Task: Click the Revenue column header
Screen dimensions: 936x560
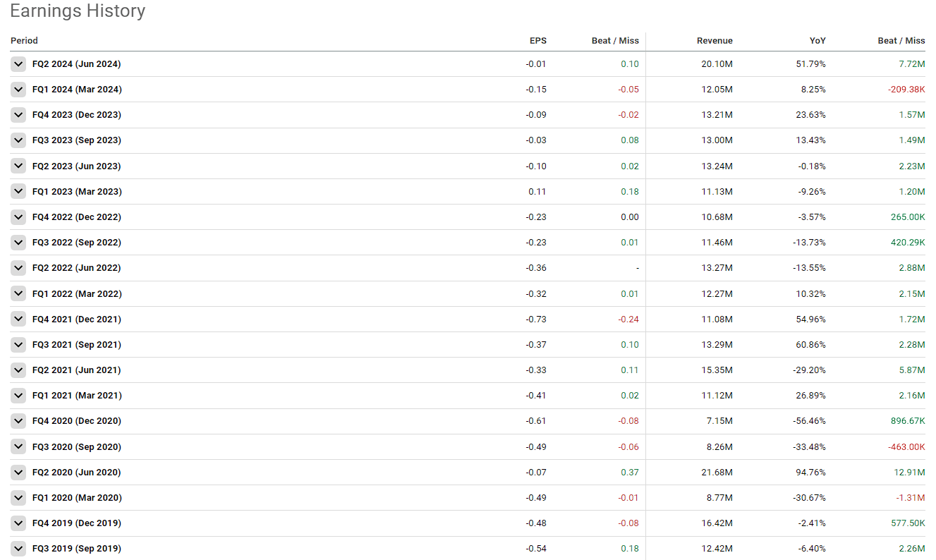Action: [x=714, y=41]
